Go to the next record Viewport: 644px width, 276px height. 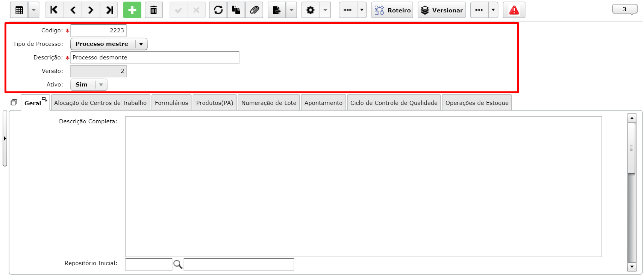pyautogui.click(x=91, y=10)
